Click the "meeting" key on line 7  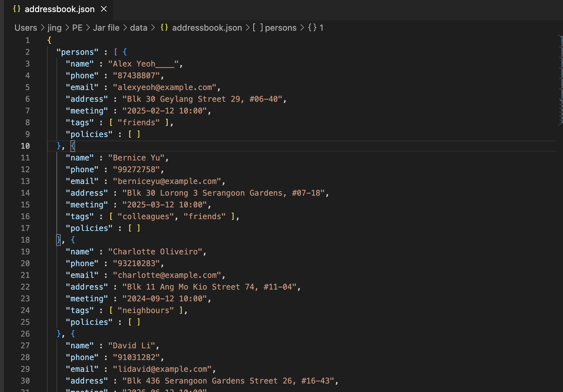tap(87, 111)
